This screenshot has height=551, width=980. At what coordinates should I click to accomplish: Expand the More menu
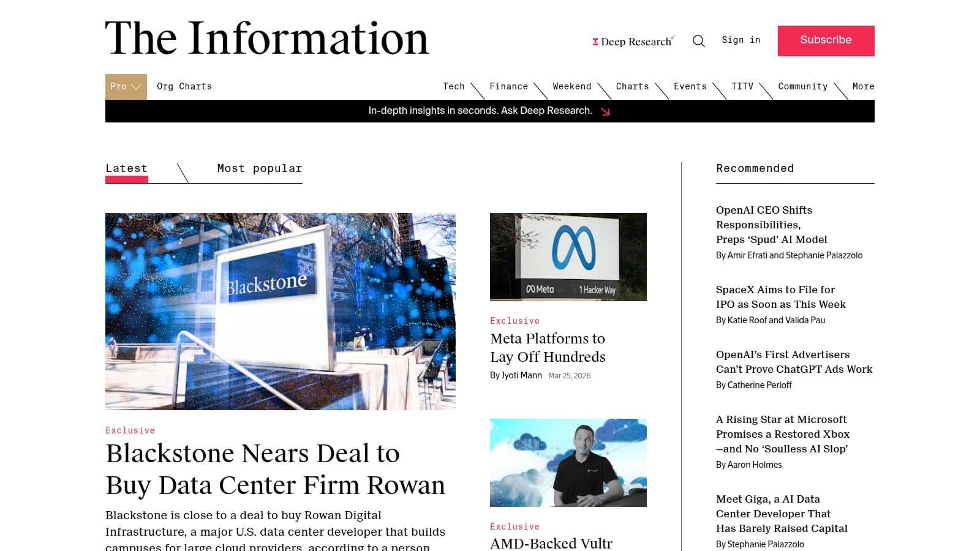[864, 86]
